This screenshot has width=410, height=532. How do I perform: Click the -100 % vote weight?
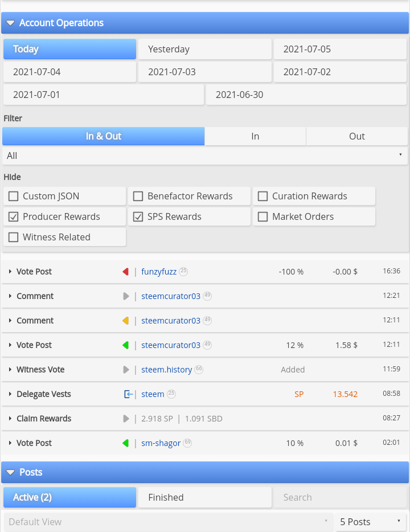coord(291,272)
